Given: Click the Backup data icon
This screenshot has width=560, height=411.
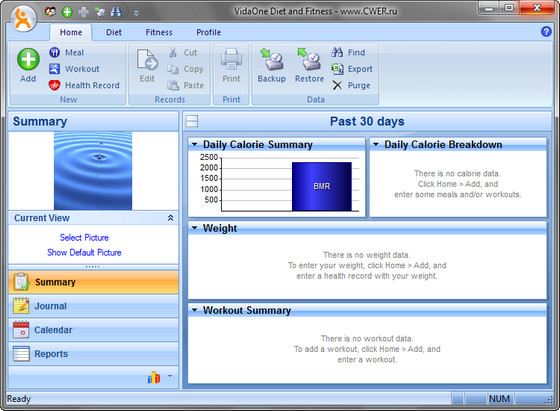Looking at the screenshot, I should 272,59.
